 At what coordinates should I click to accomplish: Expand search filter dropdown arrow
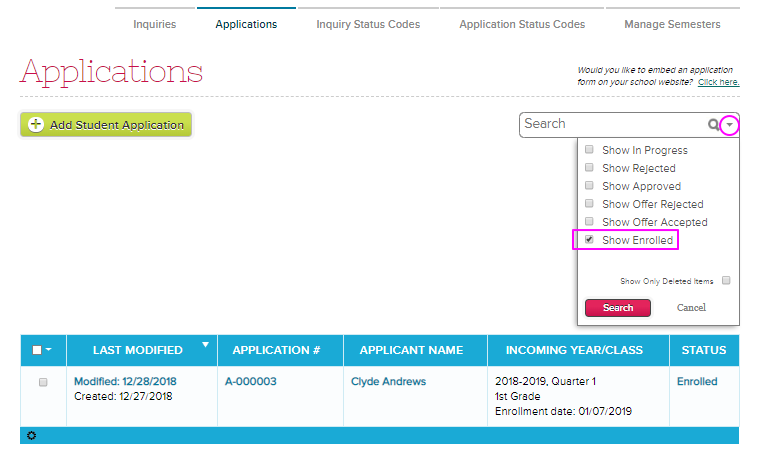tap(729, 125)
